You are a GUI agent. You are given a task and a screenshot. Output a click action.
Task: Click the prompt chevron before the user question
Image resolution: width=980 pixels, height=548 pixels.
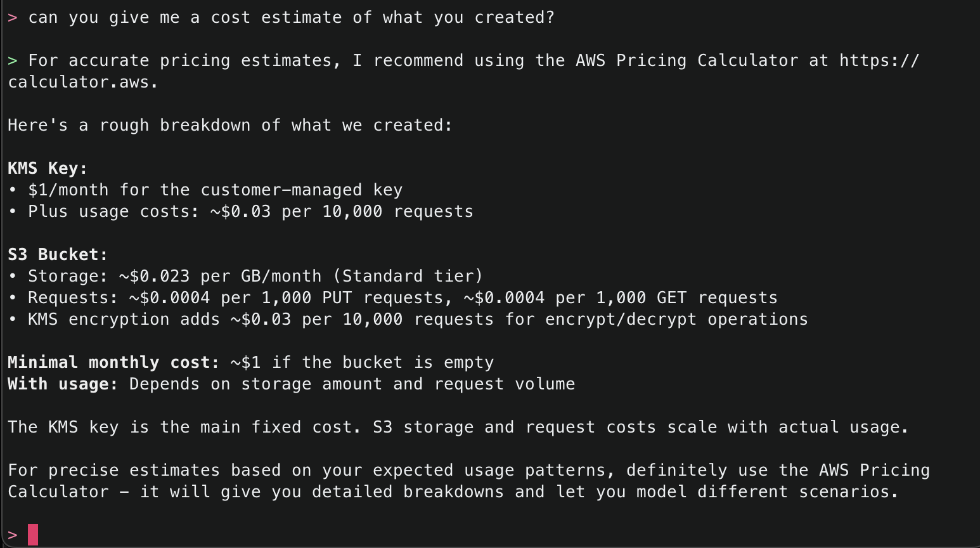pyautogui.click(x=13, y=18)
